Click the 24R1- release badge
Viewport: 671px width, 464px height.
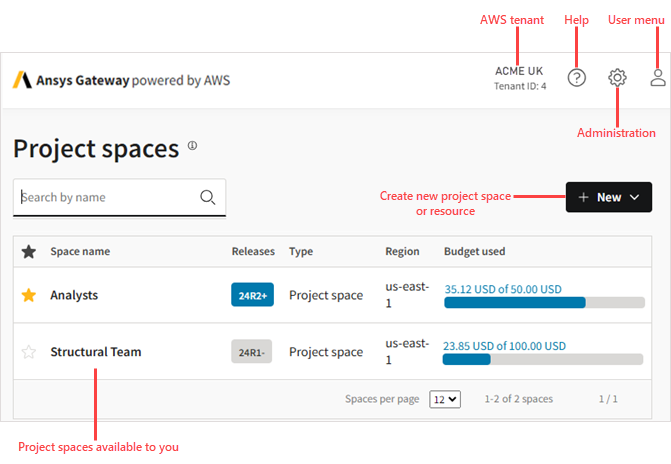pyautogui.click(x=252, y=352)
